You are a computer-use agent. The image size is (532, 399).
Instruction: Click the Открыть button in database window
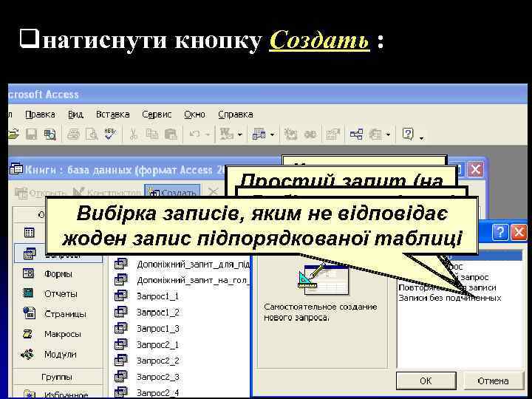(41, 192)
